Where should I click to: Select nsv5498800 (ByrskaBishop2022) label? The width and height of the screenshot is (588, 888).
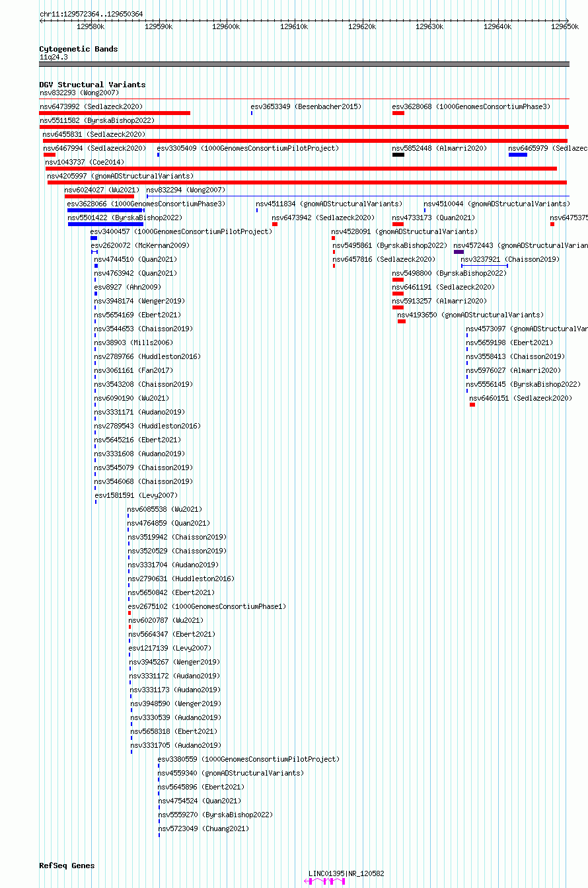point(450,273)
